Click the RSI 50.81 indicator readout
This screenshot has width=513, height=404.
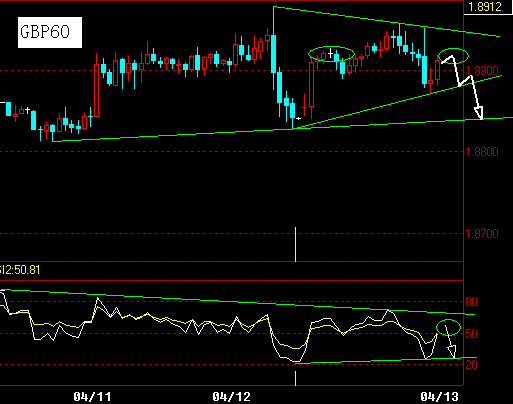coord(20,270)
